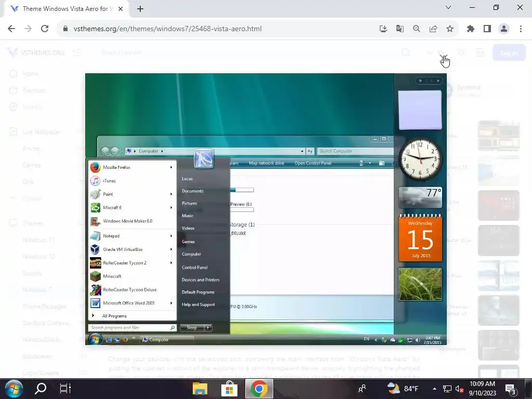Click pictured Map network drive toolbar item
The image size is (532, 399).
point(267,163)
